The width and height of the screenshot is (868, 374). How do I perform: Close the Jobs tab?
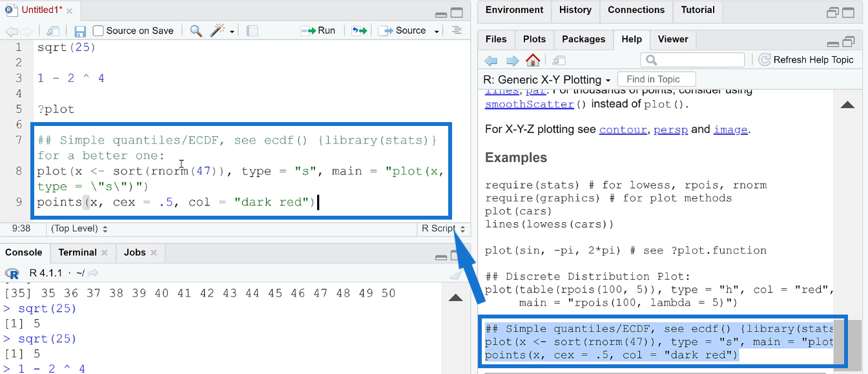[154, 253]
